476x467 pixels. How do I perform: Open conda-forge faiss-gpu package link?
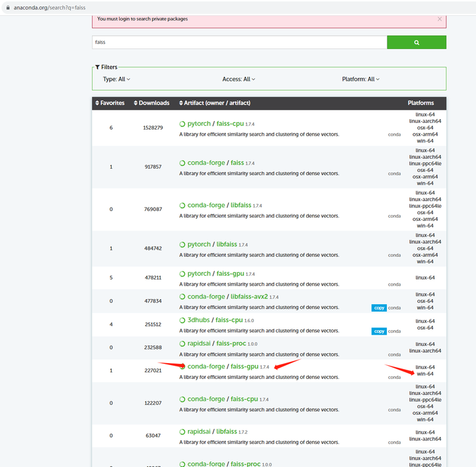tap(245, 366)
